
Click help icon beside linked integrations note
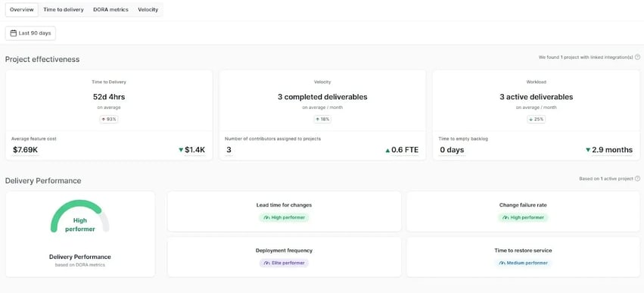point(637,57)
